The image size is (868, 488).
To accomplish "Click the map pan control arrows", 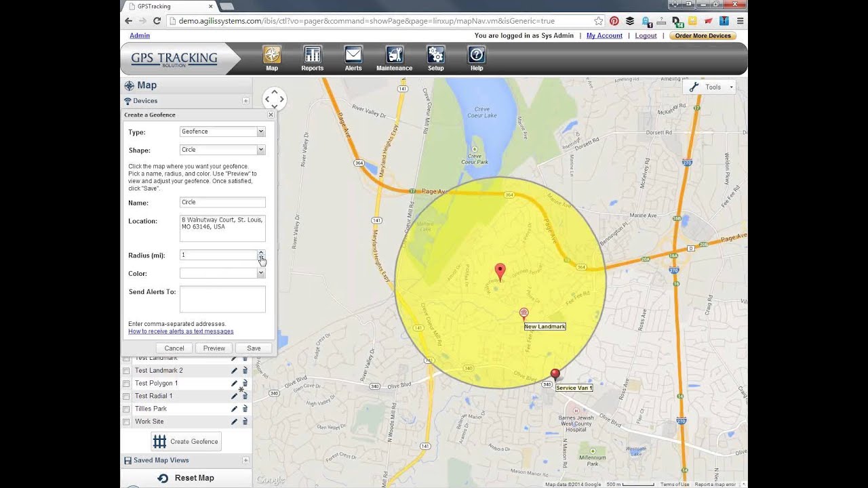I will pos(274,99).
